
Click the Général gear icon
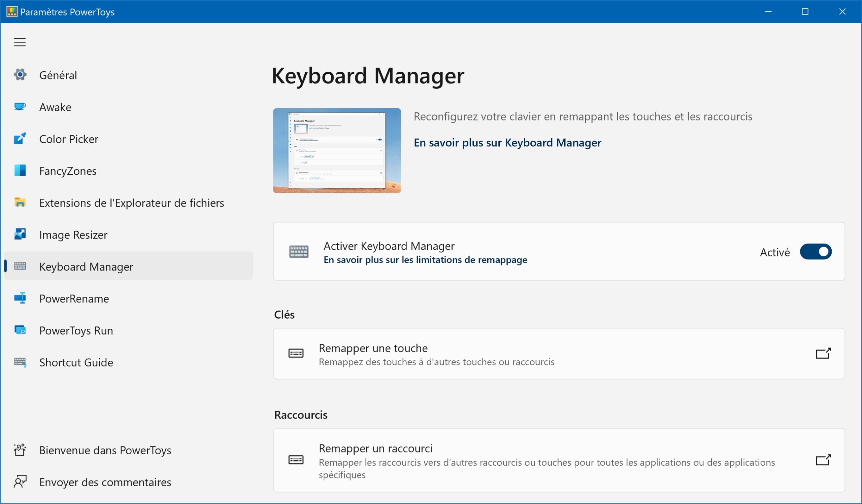tap(20, 74)
